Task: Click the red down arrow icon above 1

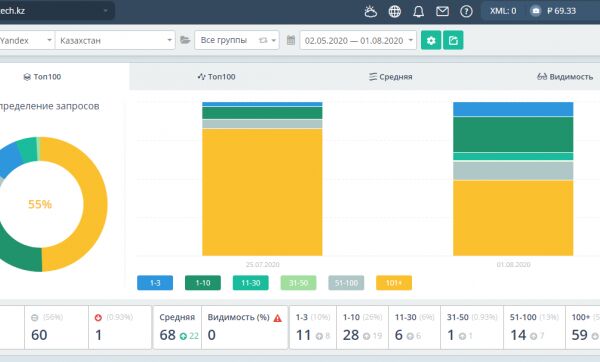Action: [98, 317]
